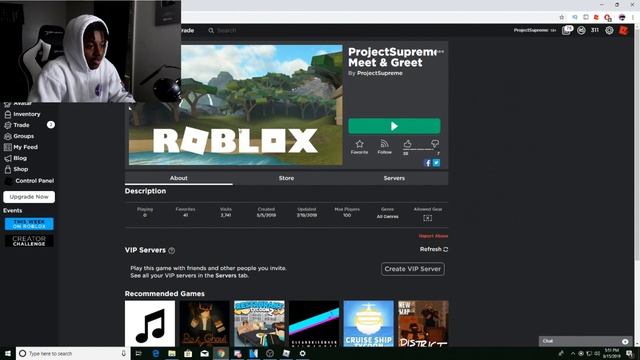The height and width of the screenshot is (360, 640).
Task: Switch to the Store tab
Action: pyautogui.click(x=287, y=178)
